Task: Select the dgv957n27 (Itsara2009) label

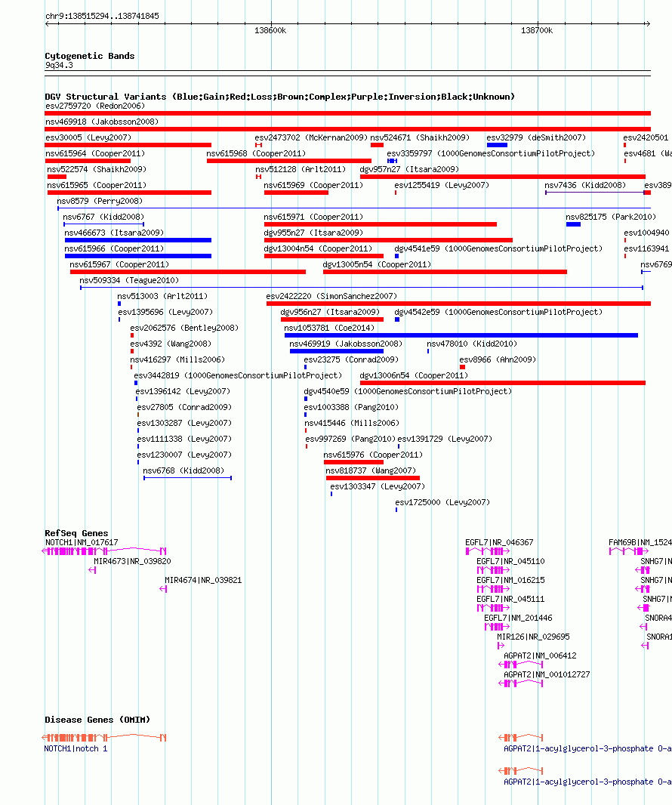Action: pos(409,169)
